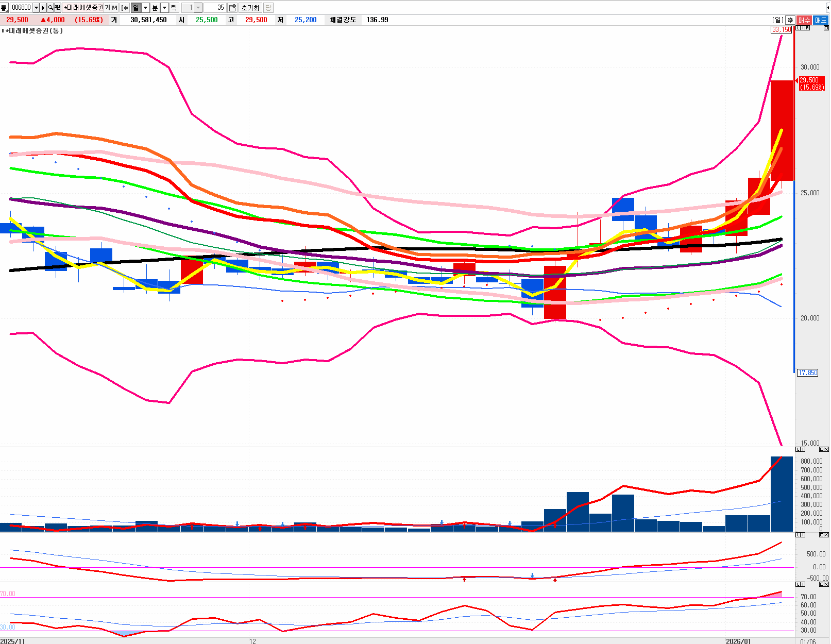Open the daily period dropdown arrow
Viewport: 831px width, 644px height.
(x=145, y=8)
